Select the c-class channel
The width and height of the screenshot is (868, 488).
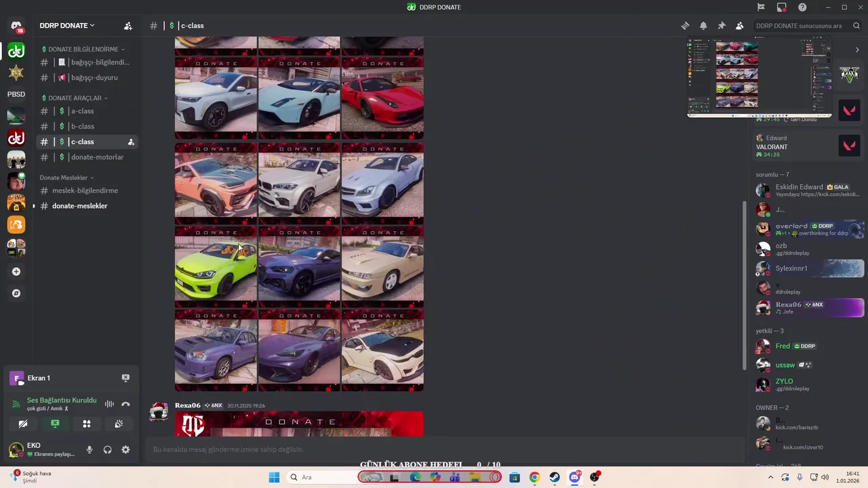[86, 142]
